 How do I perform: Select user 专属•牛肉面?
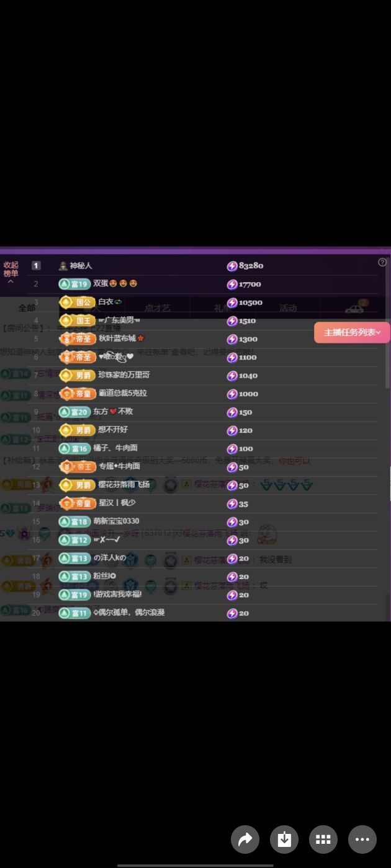119,466
